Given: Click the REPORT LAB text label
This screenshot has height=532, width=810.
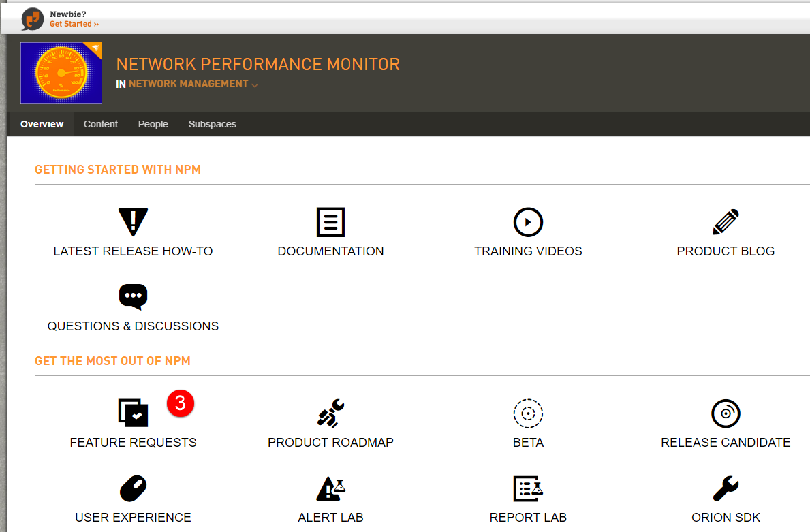Looking at the screenshot, I should point(528,518).
